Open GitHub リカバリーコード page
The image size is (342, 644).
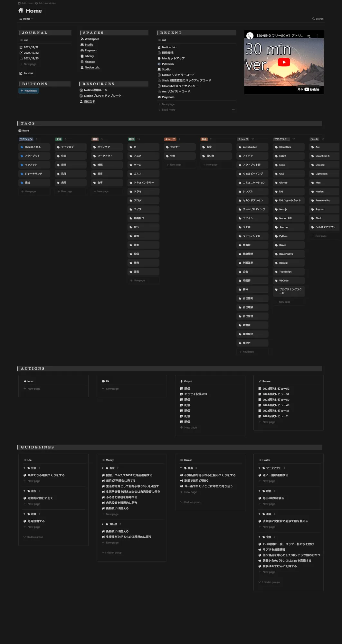176,75
